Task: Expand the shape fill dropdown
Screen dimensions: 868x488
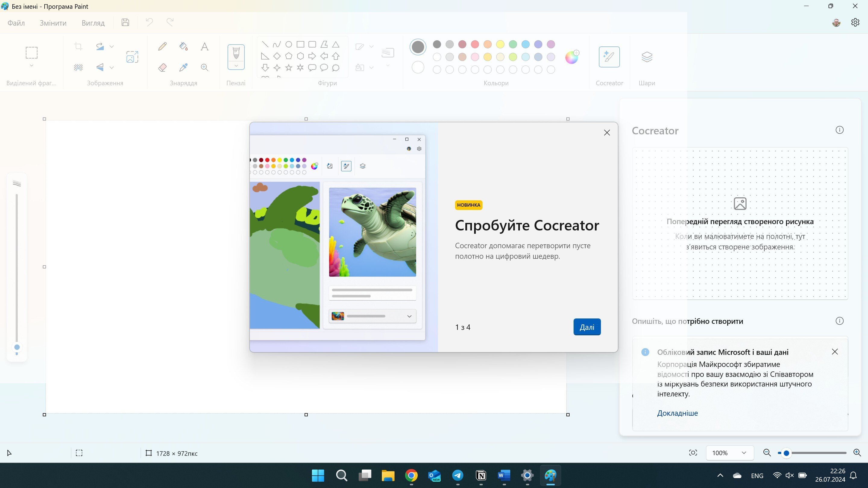Action: pyautogui.click(x=371, y=68)
